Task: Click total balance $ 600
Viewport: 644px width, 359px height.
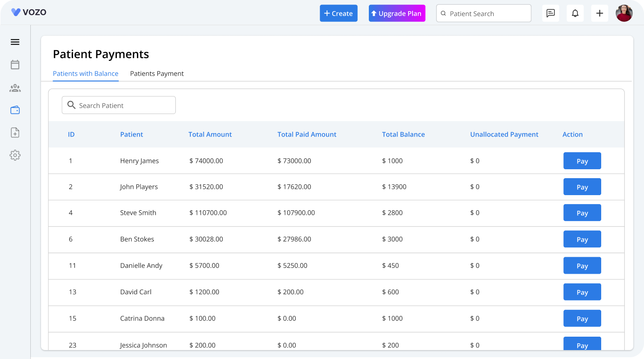Action: point(390,292)
